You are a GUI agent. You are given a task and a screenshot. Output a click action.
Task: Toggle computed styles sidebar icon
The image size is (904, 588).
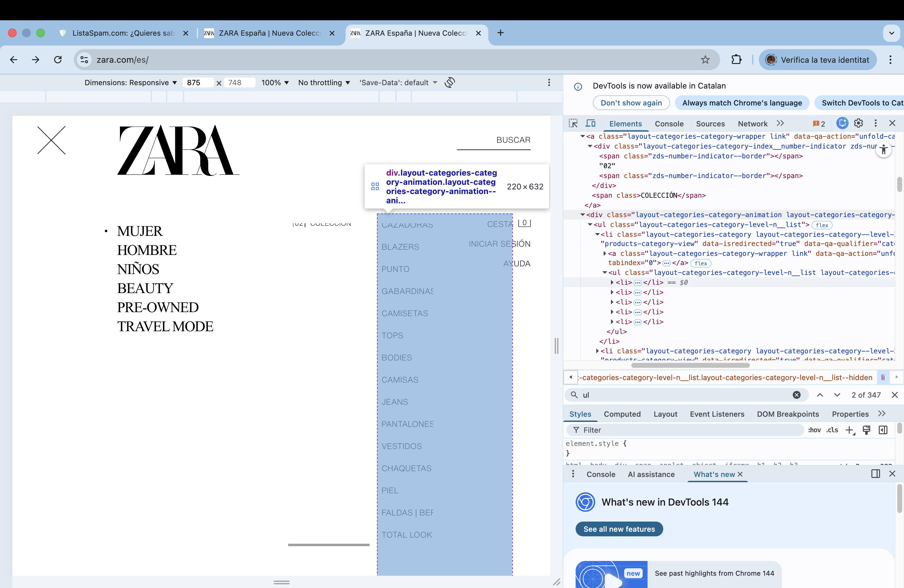[x=883, y=430]
